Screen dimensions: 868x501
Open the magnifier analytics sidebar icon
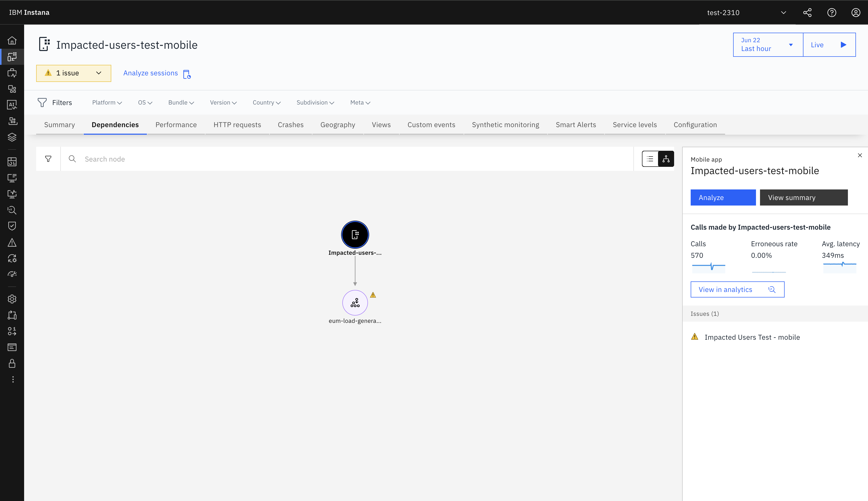tap(12, 210)
